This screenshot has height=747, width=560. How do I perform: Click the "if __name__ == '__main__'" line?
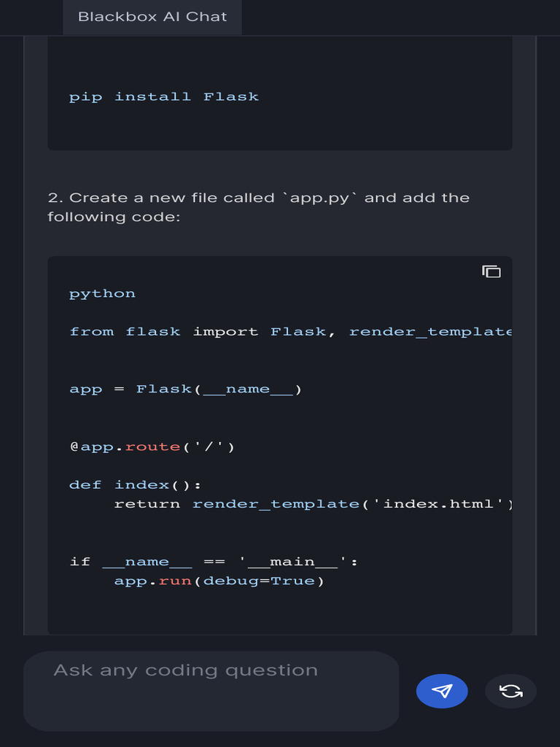(x=214, y=561)
